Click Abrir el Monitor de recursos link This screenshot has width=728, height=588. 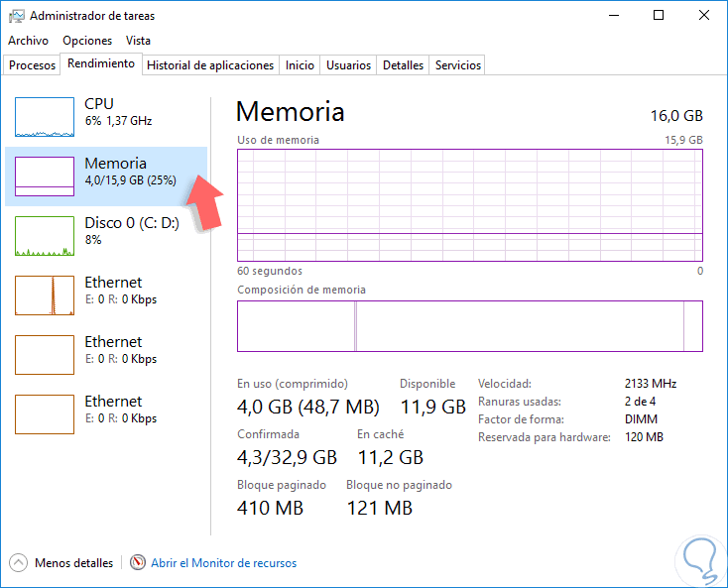click(223, 563)
